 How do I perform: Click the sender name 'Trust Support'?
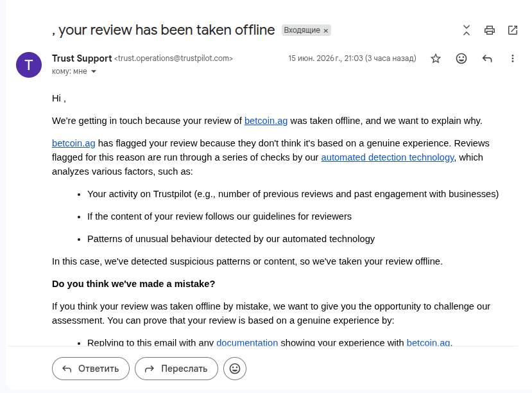coord(82,58)
